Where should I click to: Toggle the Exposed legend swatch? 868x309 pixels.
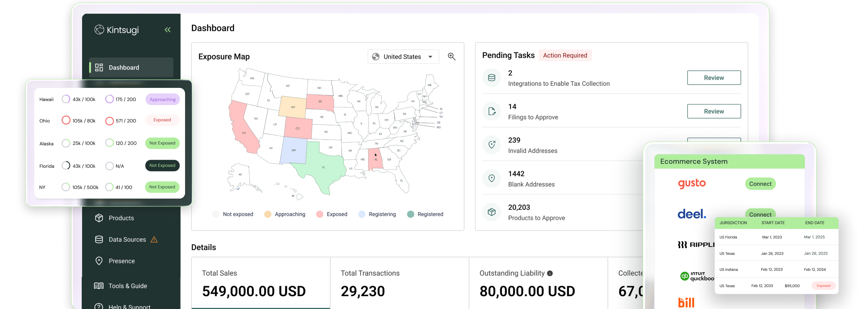coord(320,214)
